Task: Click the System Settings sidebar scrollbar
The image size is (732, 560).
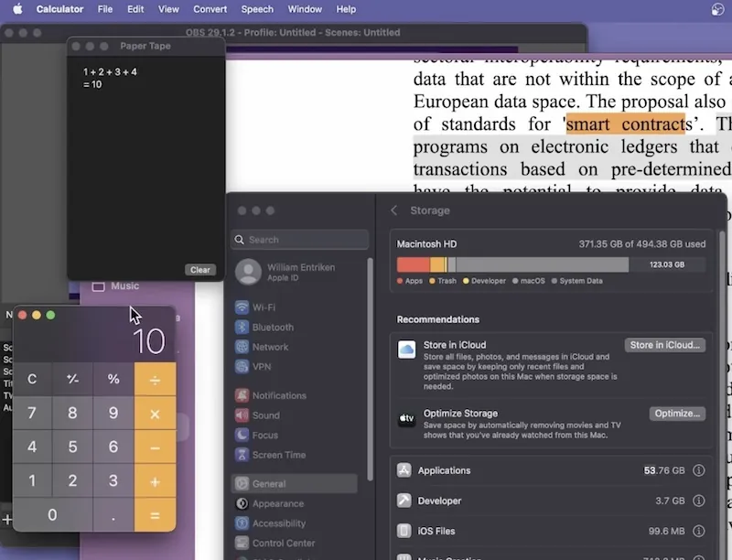Action: point(371,370)
